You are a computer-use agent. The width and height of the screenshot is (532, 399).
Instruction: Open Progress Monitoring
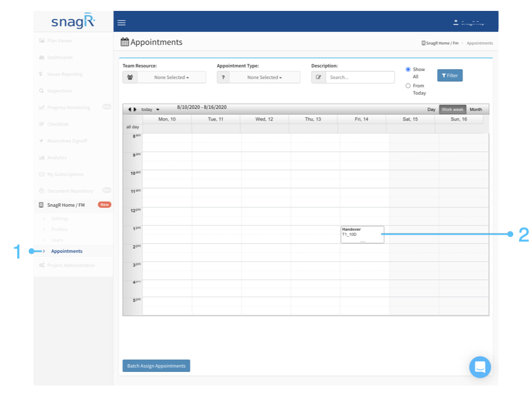click(x=69, y=107)
